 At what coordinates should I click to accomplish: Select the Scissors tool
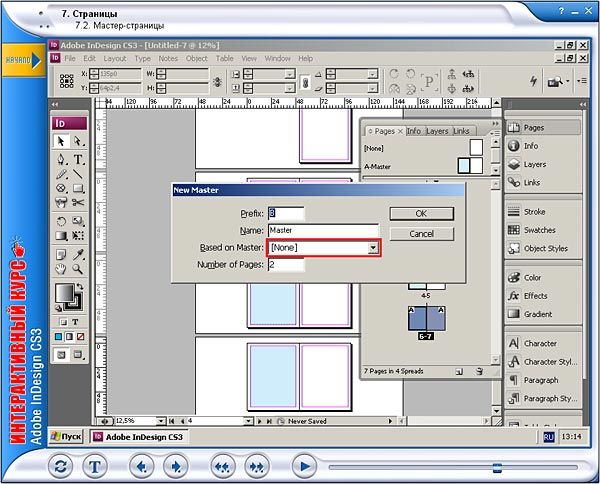pos(78,202)
